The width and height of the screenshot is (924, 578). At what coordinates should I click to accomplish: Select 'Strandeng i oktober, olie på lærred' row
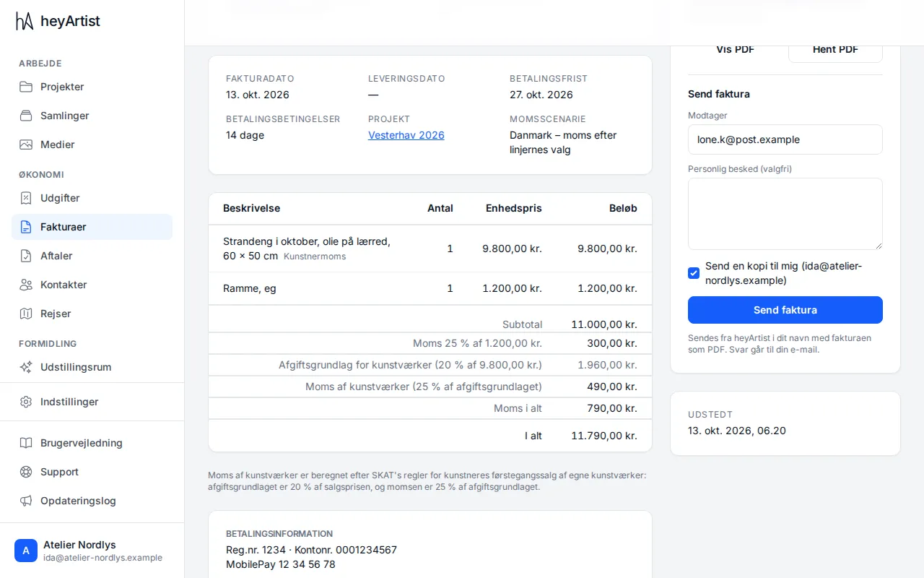pyautogui.click(x=430, y=249)
